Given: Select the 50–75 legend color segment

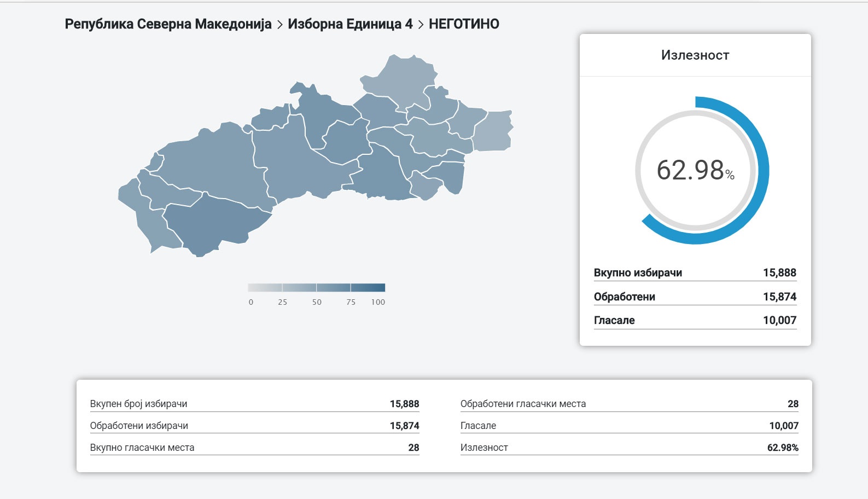Looking at the screenshot, I should [x=334, y=287].
